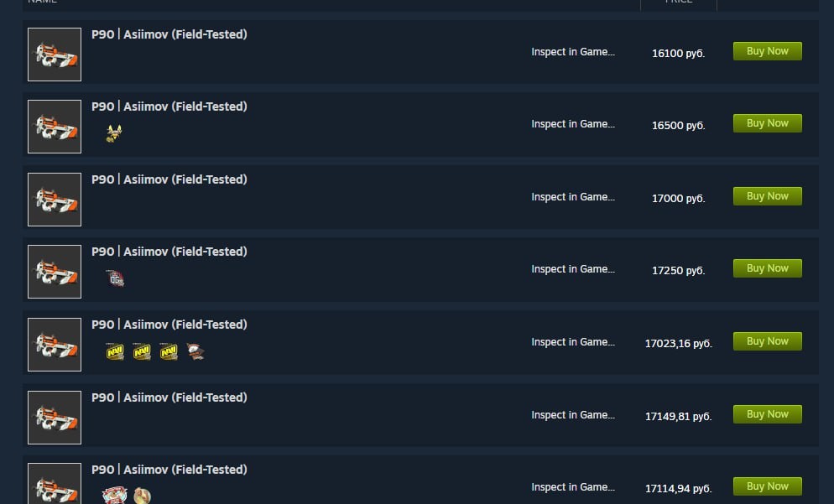Open the P90 Asiimov thumbnail on the first listing
Screen dimensions: 834x504
pyautogui.click(x=54, y=54)
